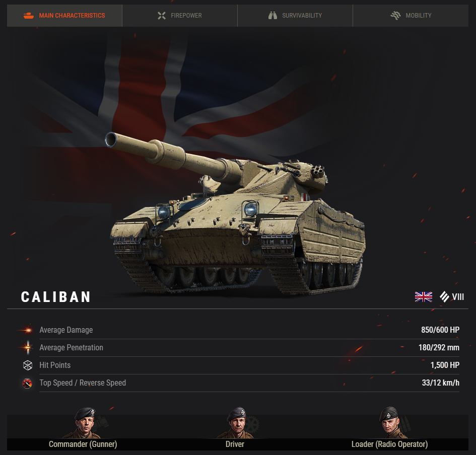Click the Average Penetration icon
Viewport: 476px width, 455px height.
pos(28,348)
